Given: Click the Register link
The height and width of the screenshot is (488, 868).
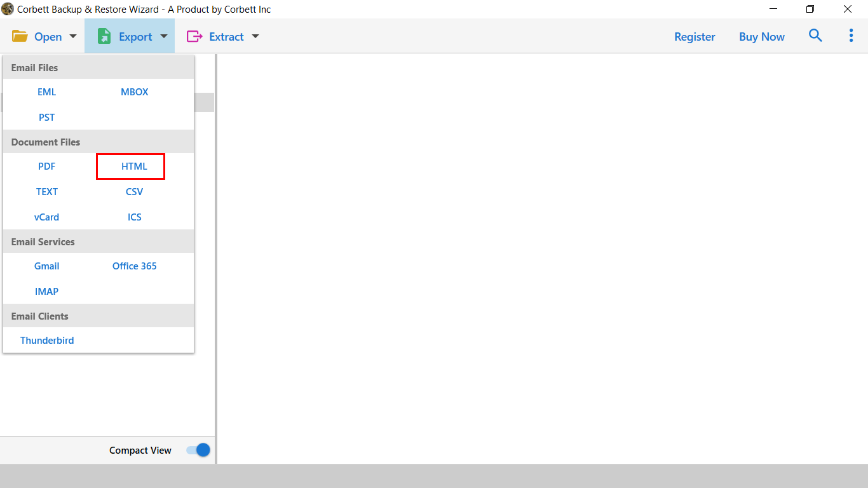Looking at the screenshot, I should pyautogui.click(x=695, y=37).
